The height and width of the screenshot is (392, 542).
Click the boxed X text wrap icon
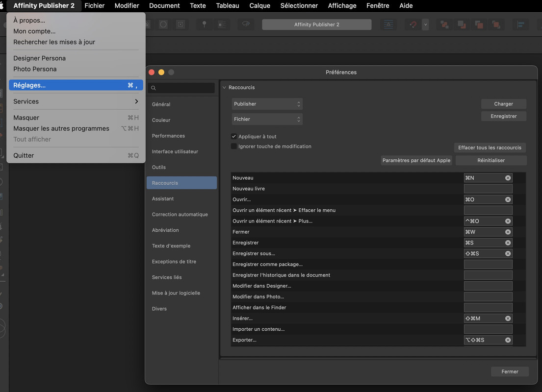pyautogui.click(x=181, y=24)
